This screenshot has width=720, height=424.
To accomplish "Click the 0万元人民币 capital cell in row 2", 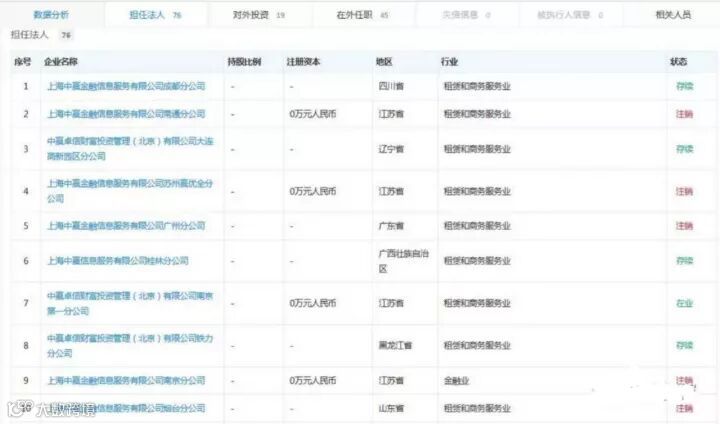I will tap(313, 114).
